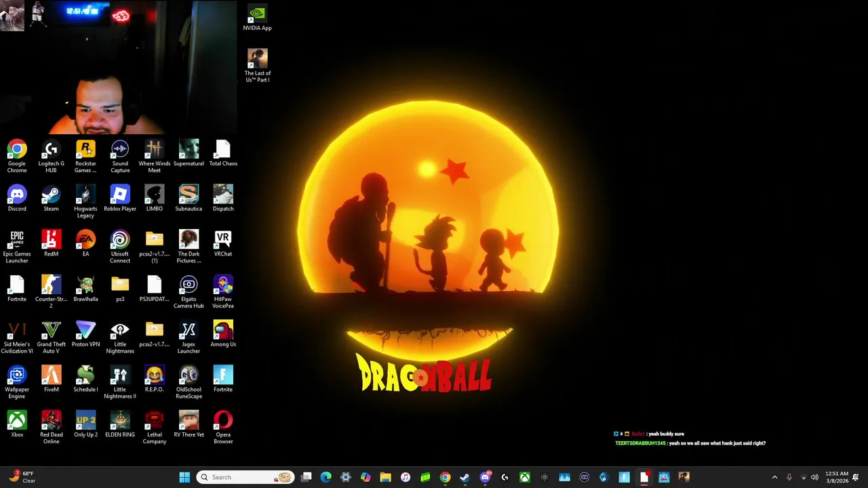The image size is (868, 488).
Task: Launch RV There Yet shortcut
Action: point(189,425)
